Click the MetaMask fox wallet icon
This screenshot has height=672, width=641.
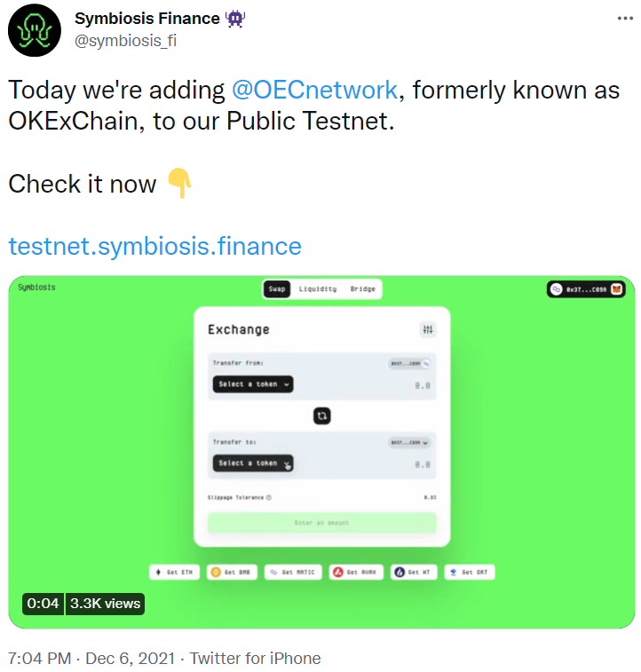click(616, 289)
